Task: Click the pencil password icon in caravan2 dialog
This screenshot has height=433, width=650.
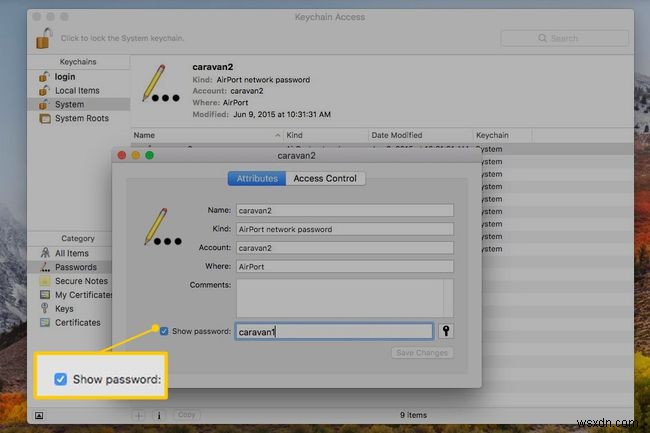Action: coord(162,227)
